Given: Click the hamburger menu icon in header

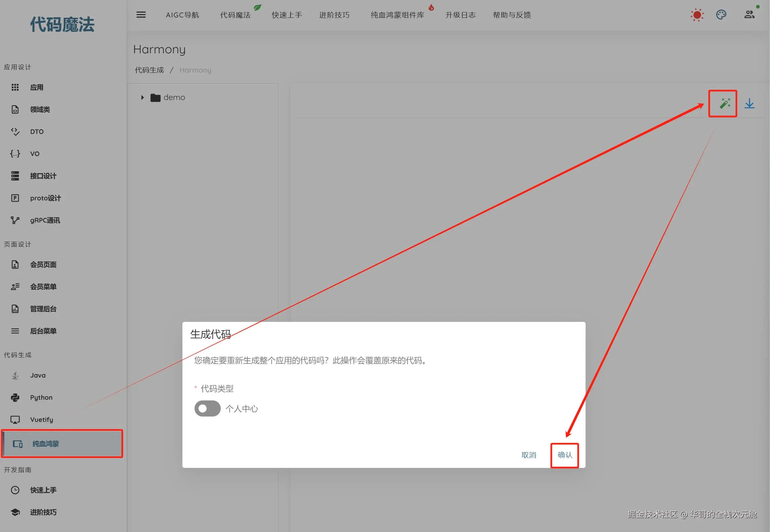Looking at the screenshot, I should pos(141,15).
